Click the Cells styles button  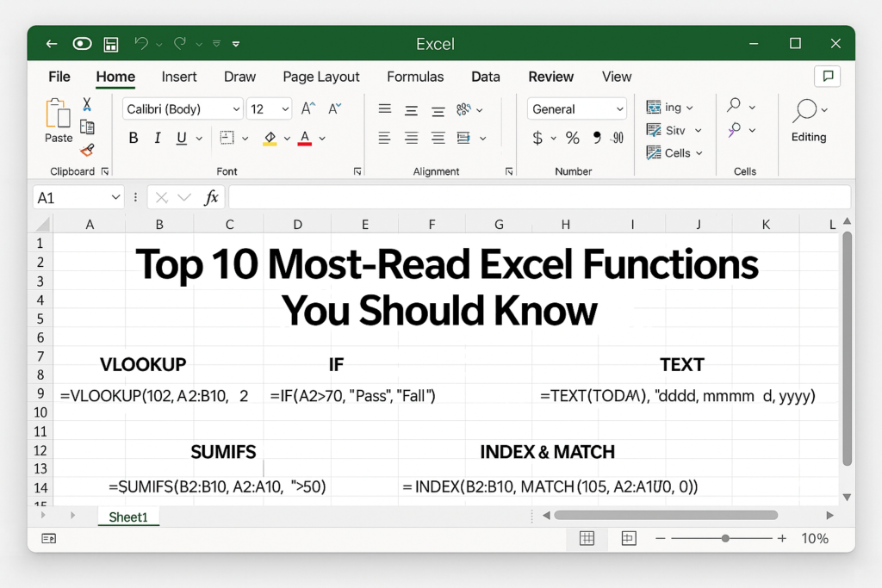(x=674, y=153)
